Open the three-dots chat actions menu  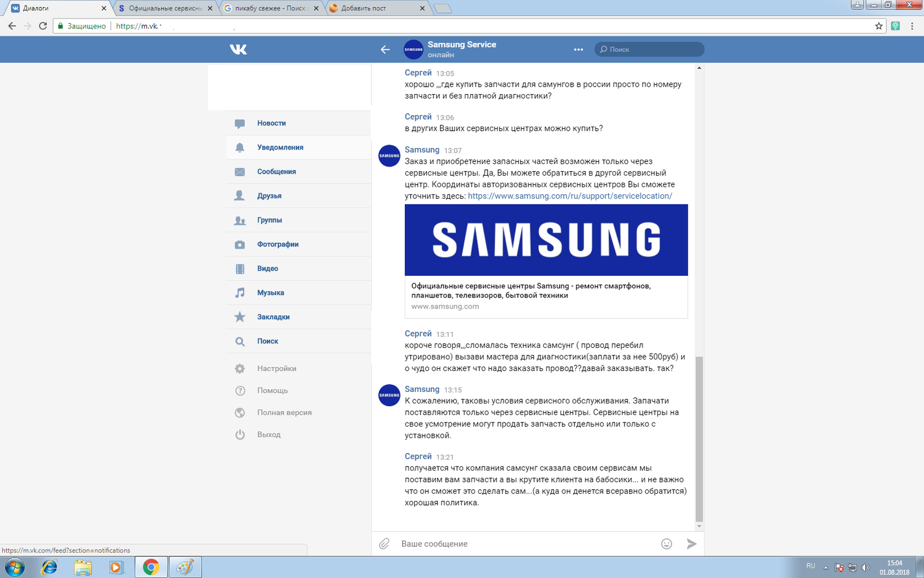578,50
